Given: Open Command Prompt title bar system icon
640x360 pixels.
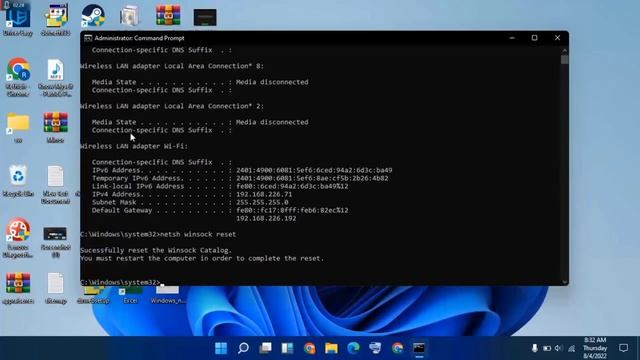Looking at the screenshot, I should pos(88,38).
